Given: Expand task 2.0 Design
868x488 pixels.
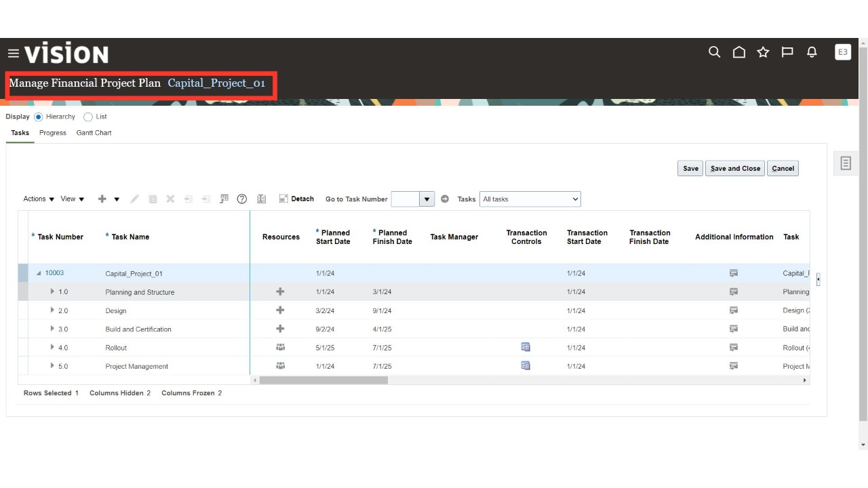Looking at the screenshot, I should pos(52,310).
